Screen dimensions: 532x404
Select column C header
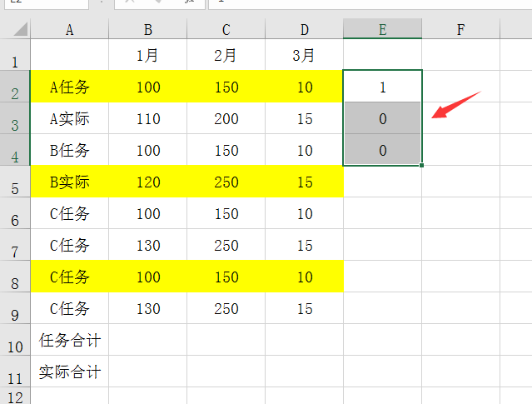[x=226, y=29]
